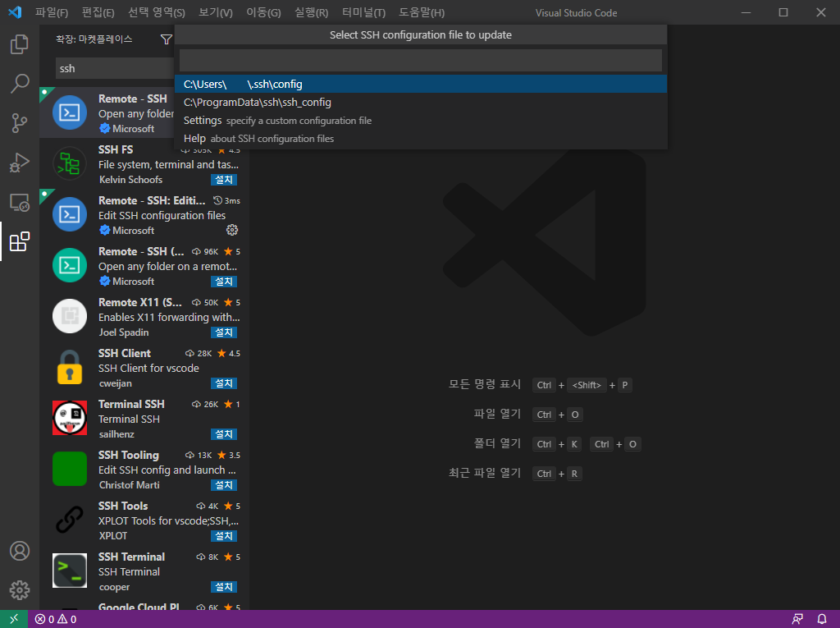Open the Run and Debug view
This screenshot has height=628, width=840.
[x=20, y=163]
